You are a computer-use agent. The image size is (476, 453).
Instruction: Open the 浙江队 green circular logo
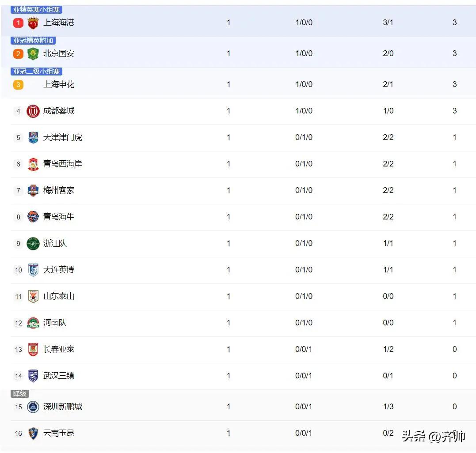33,243
